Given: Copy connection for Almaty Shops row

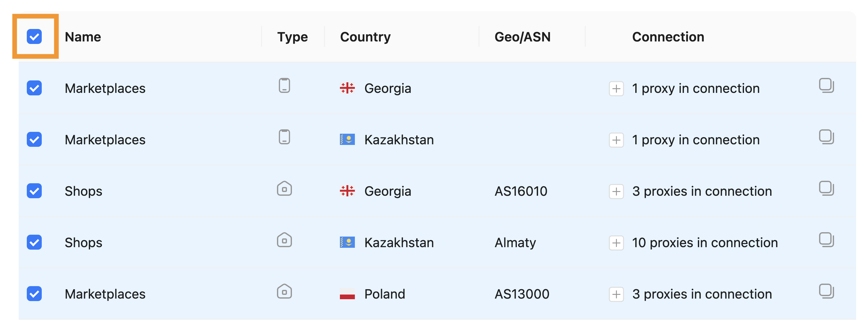Looking at the screenshot, I should [x=826, y=240].
